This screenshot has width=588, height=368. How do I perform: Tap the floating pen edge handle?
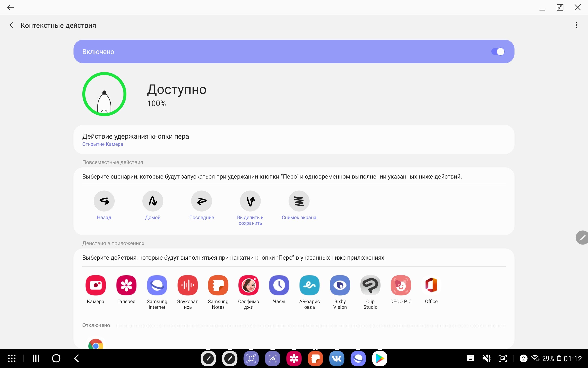point(582,238)
